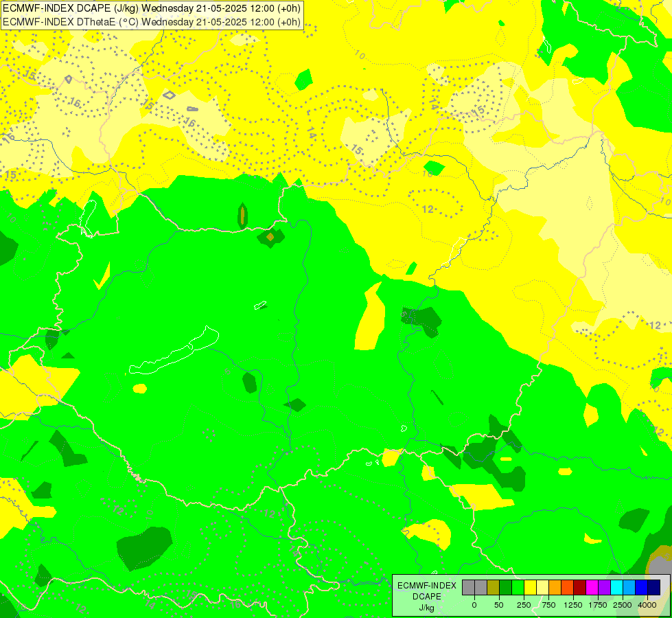Pick the dark green legend swatch
The height and width of the screenshot is (618, 672).
505,588
